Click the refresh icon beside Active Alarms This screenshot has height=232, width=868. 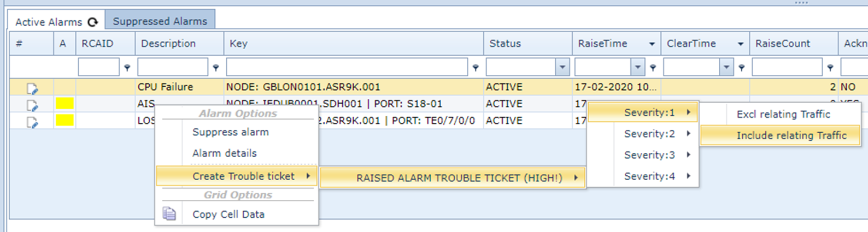pyautogui.click(x=93, y=22)
